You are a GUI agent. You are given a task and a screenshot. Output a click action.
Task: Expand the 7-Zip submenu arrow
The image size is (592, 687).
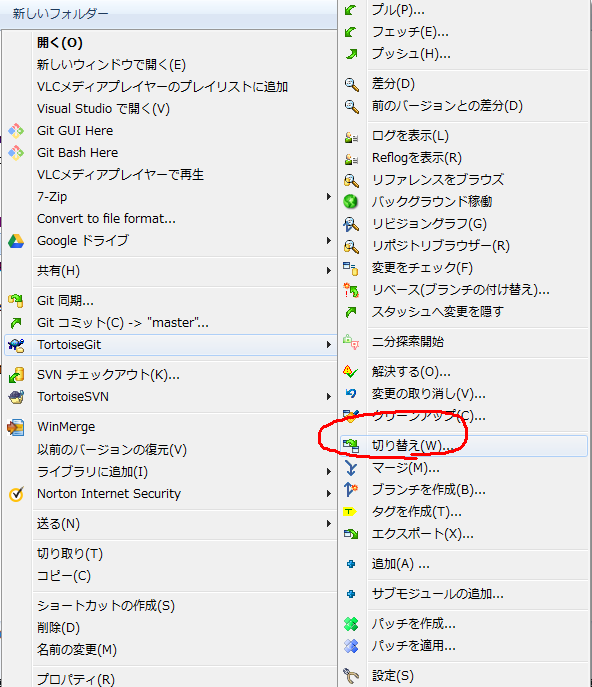click(x=328, y=197)
